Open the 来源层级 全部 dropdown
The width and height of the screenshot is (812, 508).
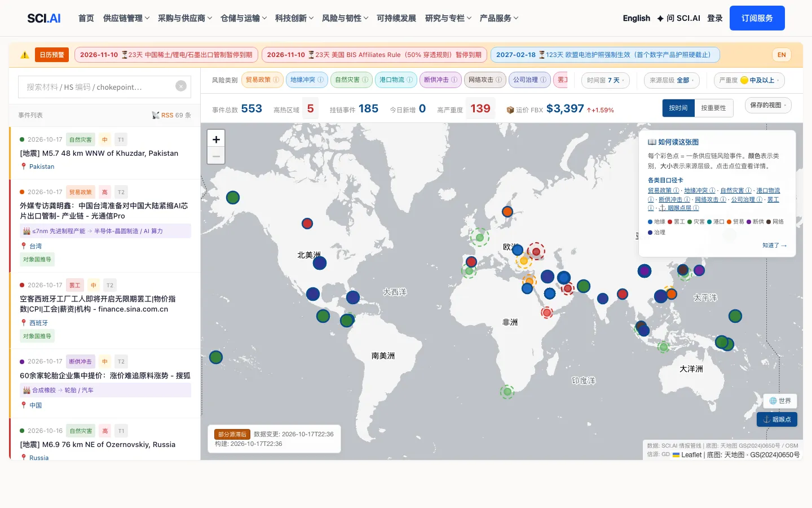point(672,80)
